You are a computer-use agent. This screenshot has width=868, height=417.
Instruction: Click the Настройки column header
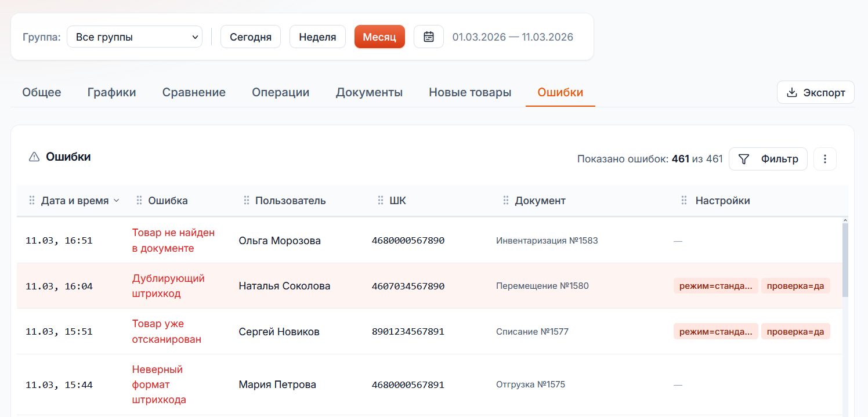click(x=723, y=201)
